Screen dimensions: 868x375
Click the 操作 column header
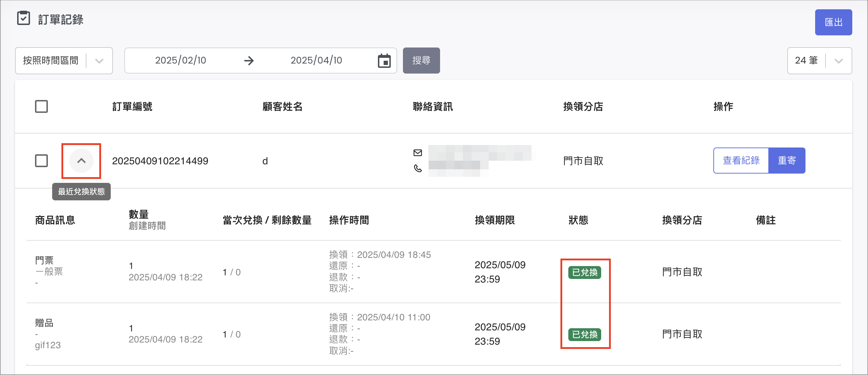[723, 106]
